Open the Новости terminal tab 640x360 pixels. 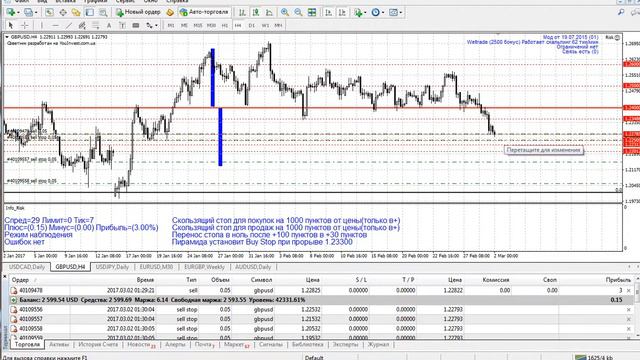(141, 345)
